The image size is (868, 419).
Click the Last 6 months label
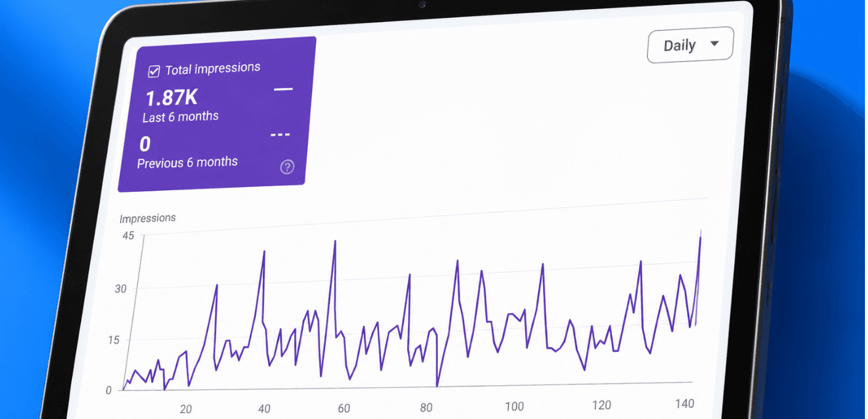coord(180,116)
